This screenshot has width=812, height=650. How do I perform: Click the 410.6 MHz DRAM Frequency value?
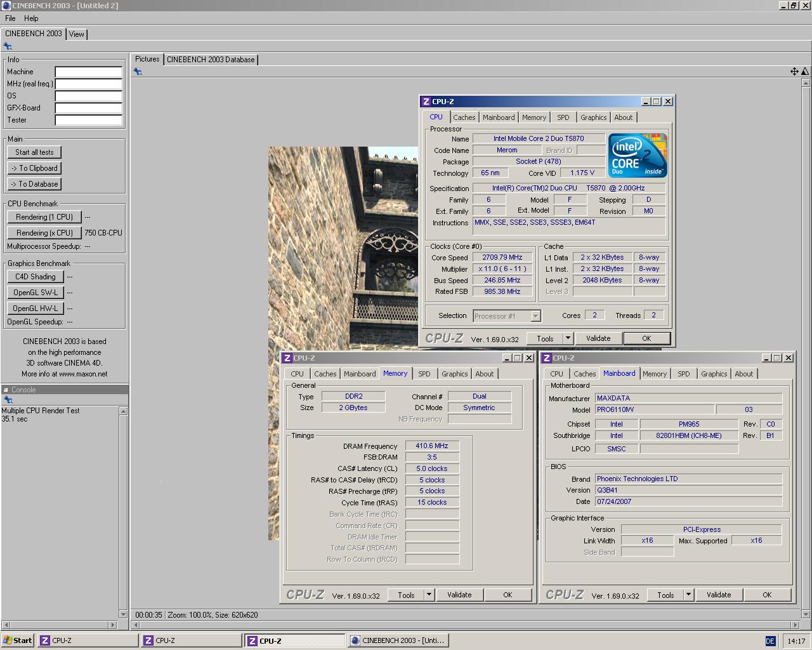coord(432,446)
